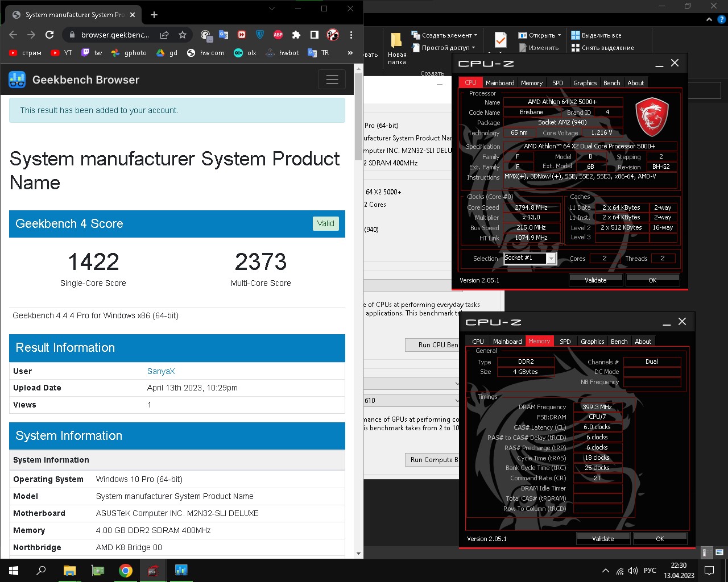This screenshot has width=728, height=582.
Task: Open Bench tab in upper CPU-Z
Action: [612, 83]
